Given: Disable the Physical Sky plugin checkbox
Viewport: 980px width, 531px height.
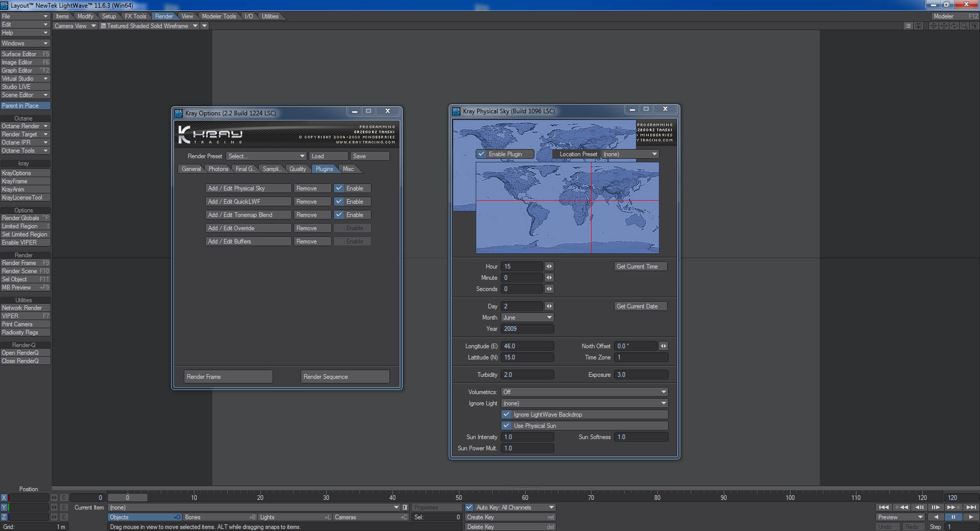Looking at the screenshot, I should pyautogui.click(x=339, y=188).
